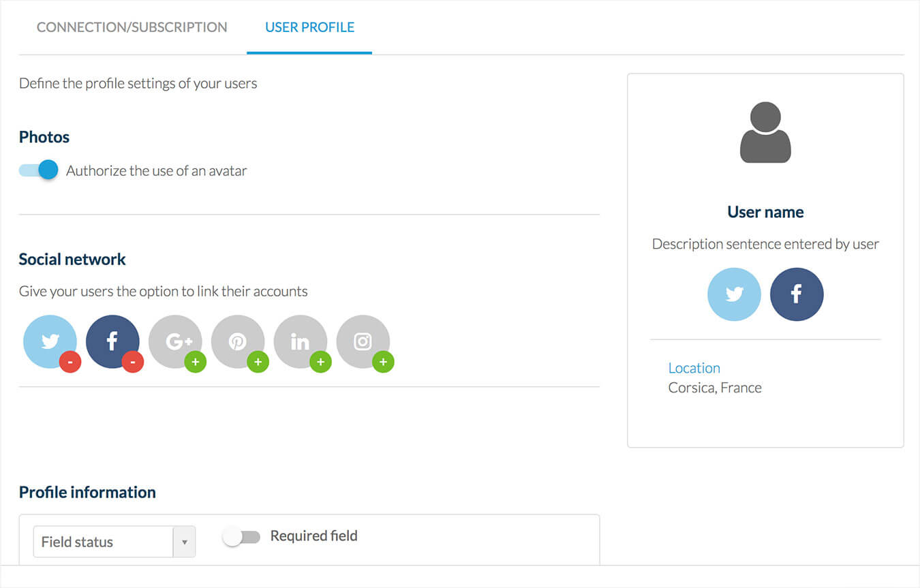The width and height of the screenshot is (920, 588).
Task: Click the Google Plus social icon
Action: tap(175, 341)
